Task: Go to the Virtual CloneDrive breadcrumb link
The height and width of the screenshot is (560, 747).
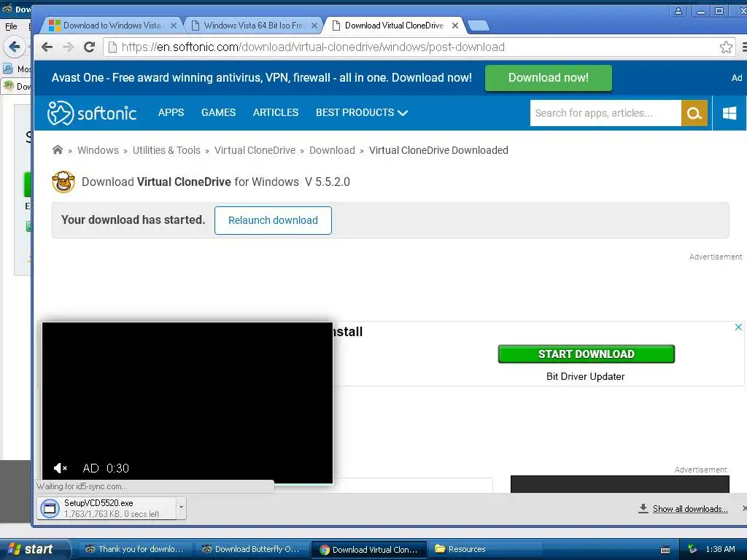Action: (255, 150)
